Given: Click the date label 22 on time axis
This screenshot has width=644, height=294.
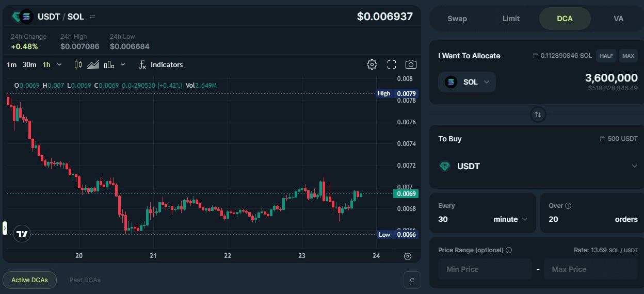Looking at the screenshot, I should (228, 256).
